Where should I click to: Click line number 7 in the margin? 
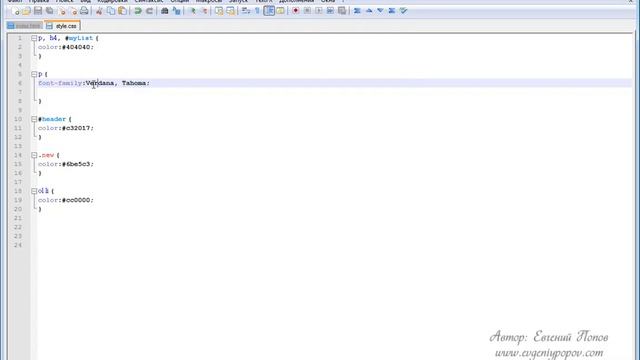(20, 92)
